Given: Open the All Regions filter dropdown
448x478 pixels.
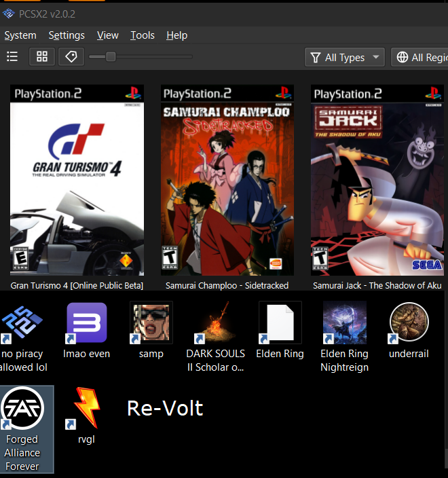Looking at the screenshot, I should (421, 57).
